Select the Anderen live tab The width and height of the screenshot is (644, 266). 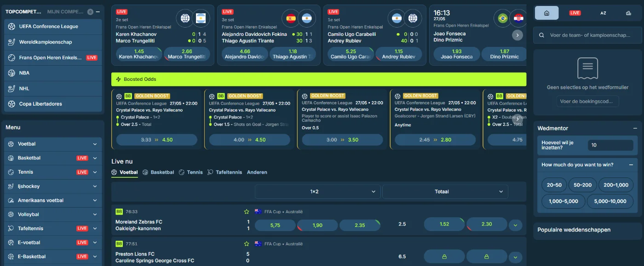click(257, 172)
